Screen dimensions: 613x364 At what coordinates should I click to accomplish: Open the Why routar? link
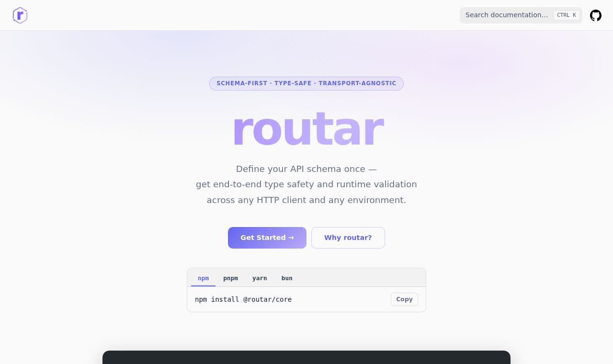point(348,238)
